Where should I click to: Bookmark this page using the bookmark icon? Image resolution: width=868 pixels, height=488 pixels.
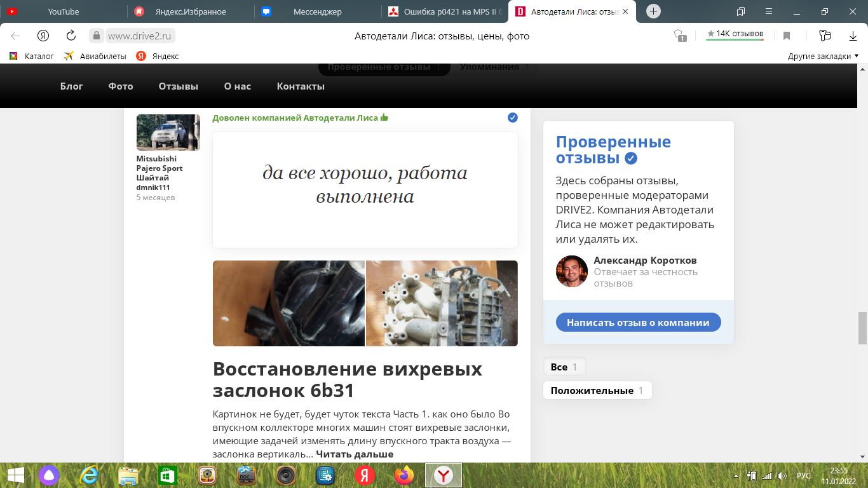coord(787,36)
